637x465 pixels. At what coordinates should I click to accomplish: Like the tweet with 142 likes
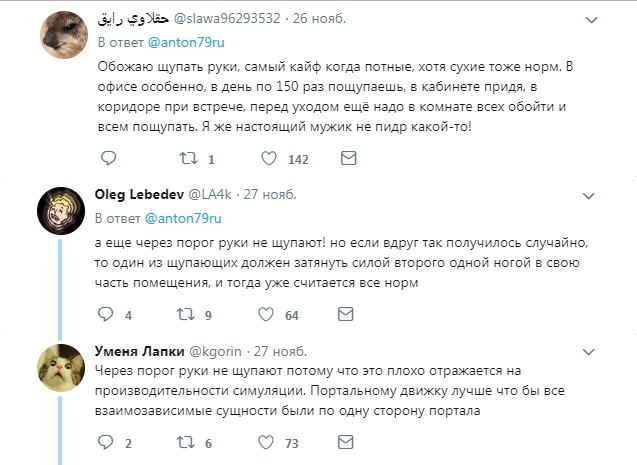tap(269, 159)
